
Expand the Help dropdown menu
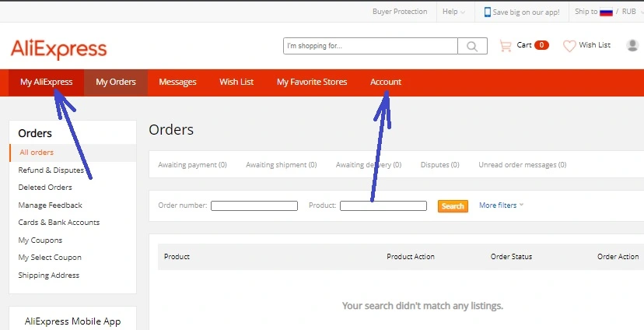click(453, 12)
